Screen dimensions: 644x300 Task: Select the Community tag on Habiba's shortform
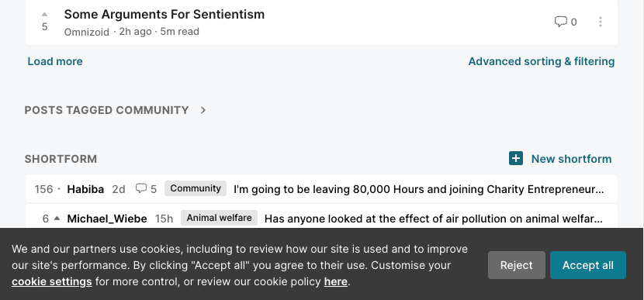point(196,188)
